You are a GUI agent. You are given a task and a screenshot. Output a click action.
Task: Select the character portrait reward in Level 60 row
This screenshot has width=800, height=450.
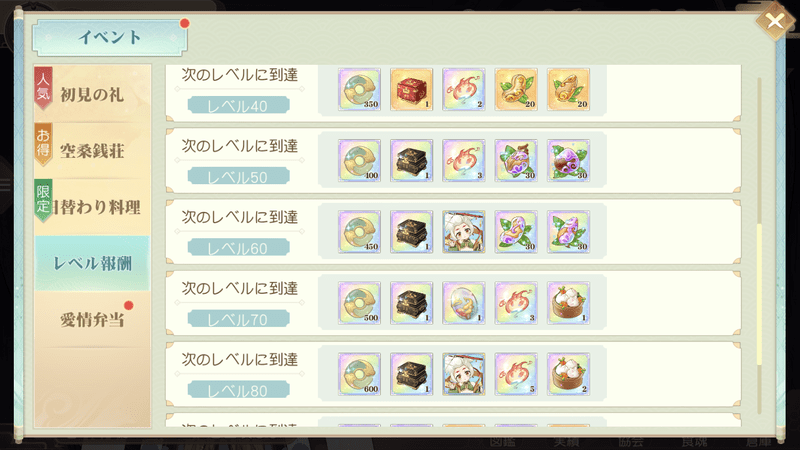pos(464,232)
